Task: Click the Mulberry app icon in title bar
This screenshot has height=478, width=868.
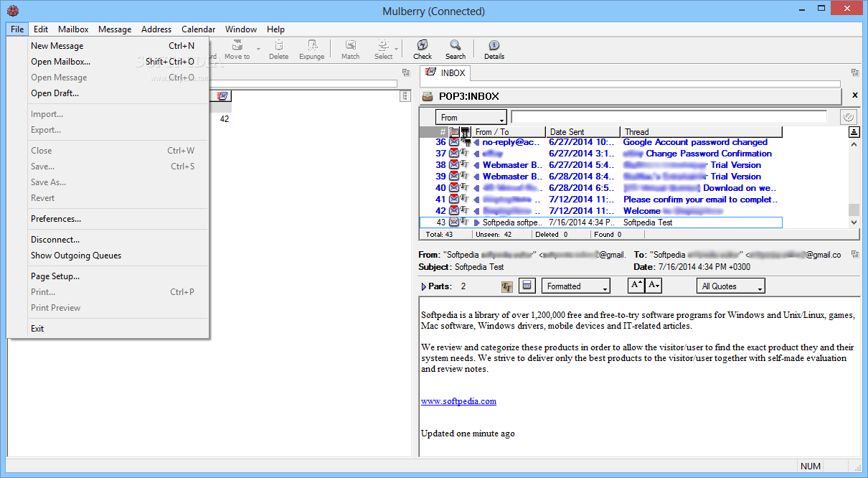Action: pyautogui.click(x=12, y=11)
